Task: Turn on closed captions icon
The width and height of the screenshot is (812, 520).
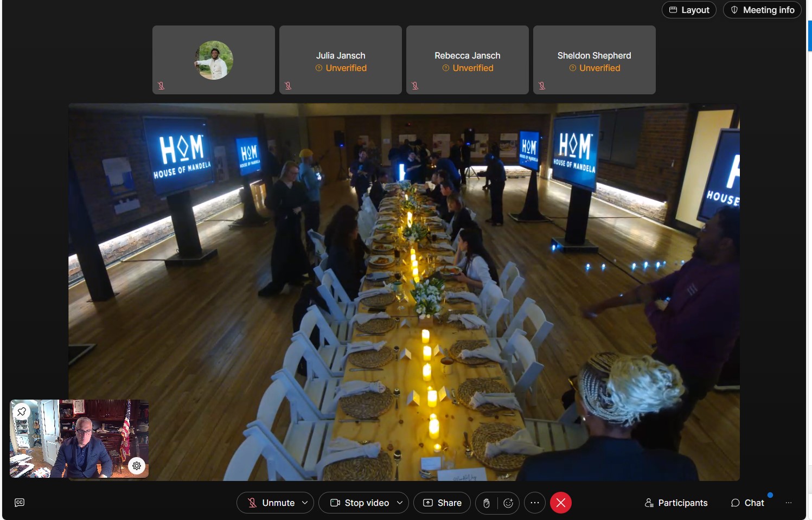Action: click(20, 503)
